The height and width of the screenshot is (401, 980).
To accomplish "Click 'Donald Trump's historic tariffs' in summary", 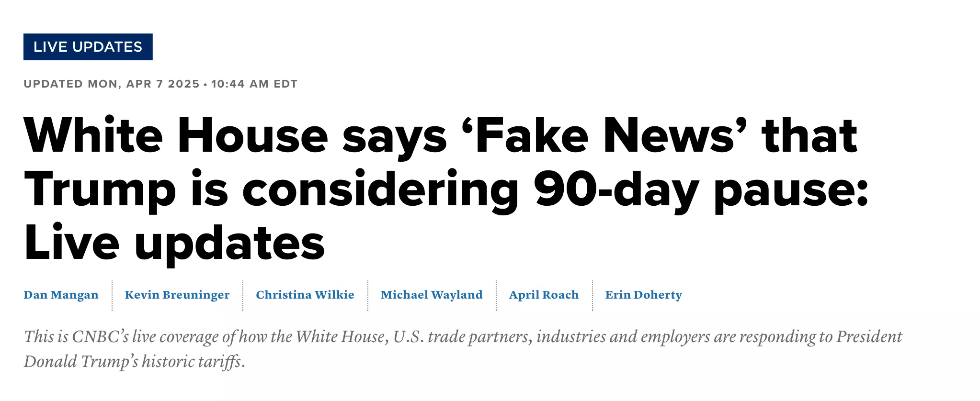I will 135,362.
